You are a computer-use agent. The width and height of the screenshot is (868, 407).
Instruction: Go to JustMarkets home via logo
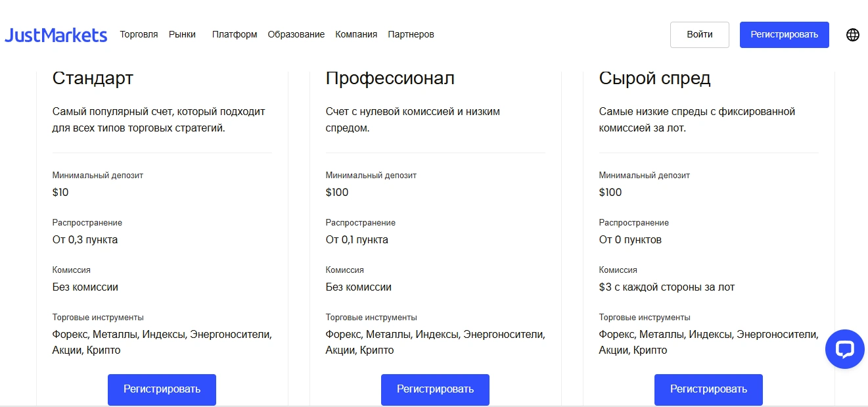click(x=56, y=35)
